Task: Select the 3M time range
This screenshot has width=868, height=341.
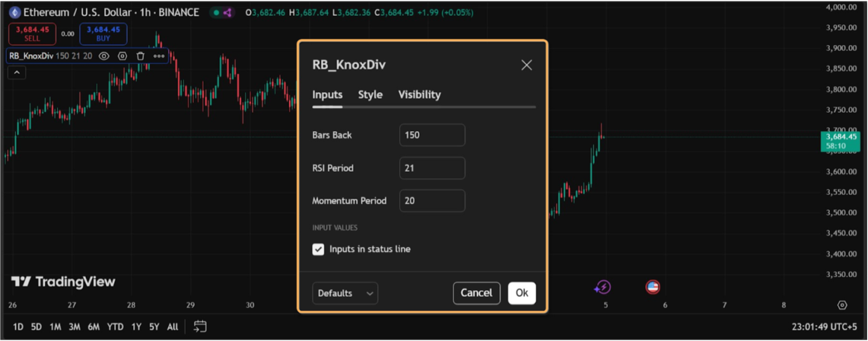Action: coord(74,326)
